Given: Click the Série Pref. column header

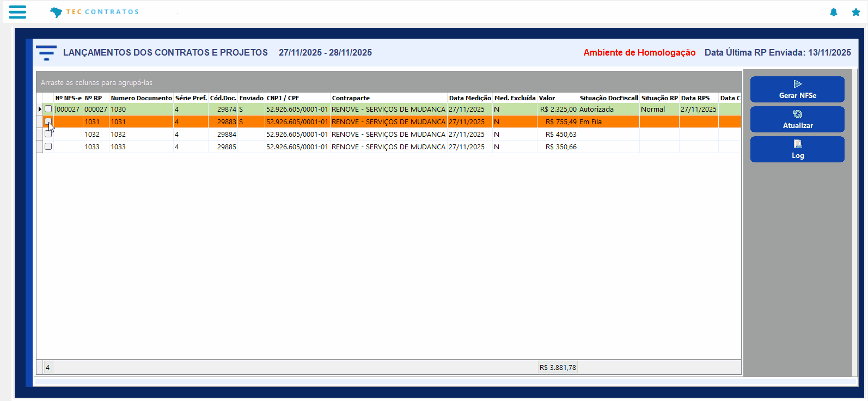Looking at the screenshot, I should (191, 98).
